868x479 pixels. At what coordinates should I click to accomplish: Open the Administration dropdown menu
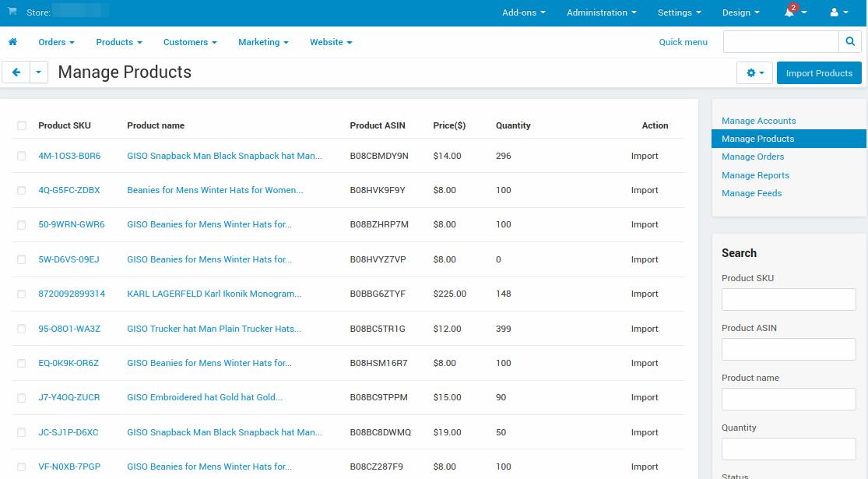tap(600, 12)
